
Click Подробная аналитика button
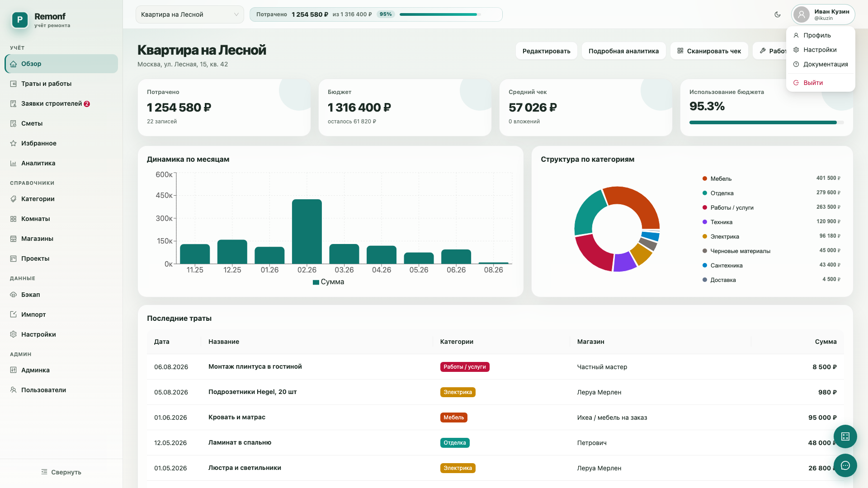coord(623,51)
